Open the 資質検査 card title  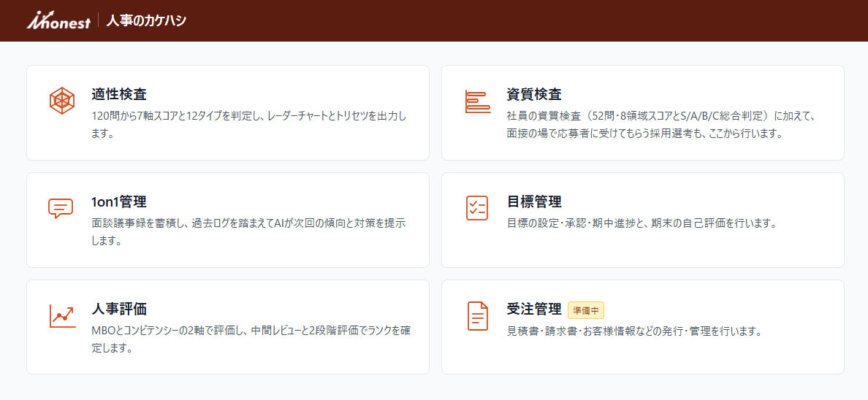tap(534, 94)
